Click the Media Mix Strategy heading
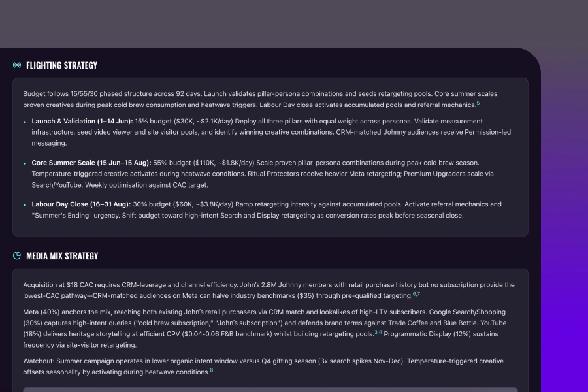 pos(62,256)
